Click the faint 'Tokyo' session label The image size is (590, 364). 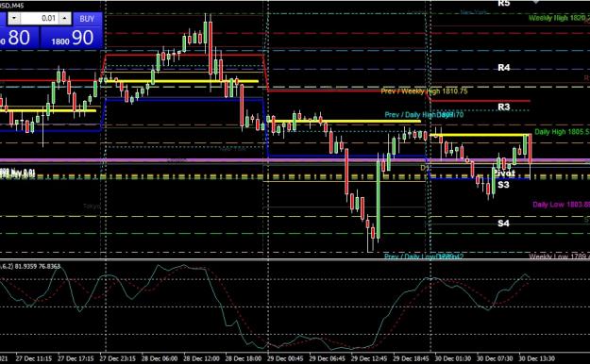point(92,207)
